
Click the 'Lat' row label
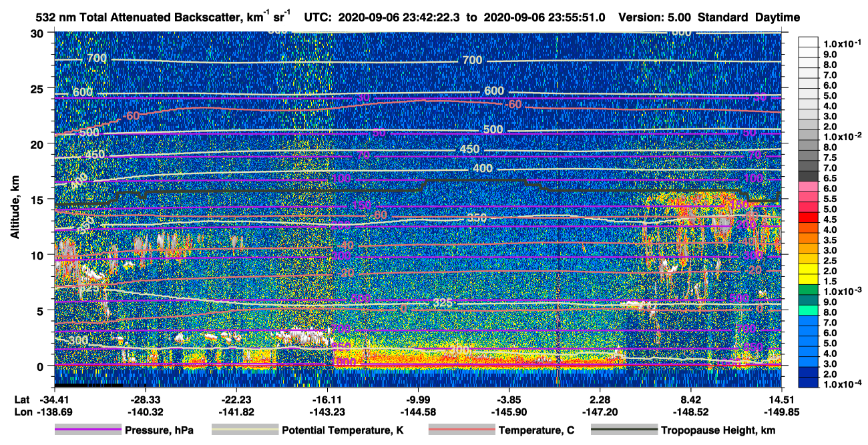(x=21, y=400)
